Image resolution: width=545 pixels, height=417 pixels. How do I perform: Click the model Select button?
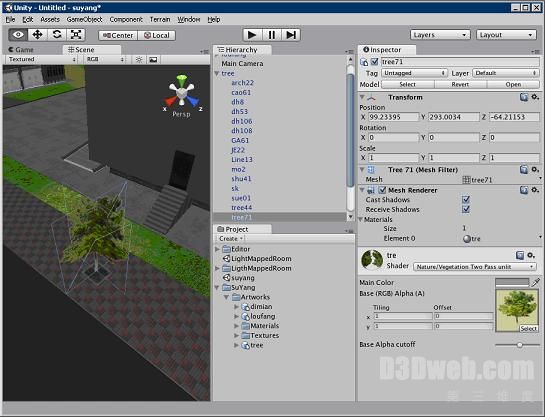tap(408, 84)
